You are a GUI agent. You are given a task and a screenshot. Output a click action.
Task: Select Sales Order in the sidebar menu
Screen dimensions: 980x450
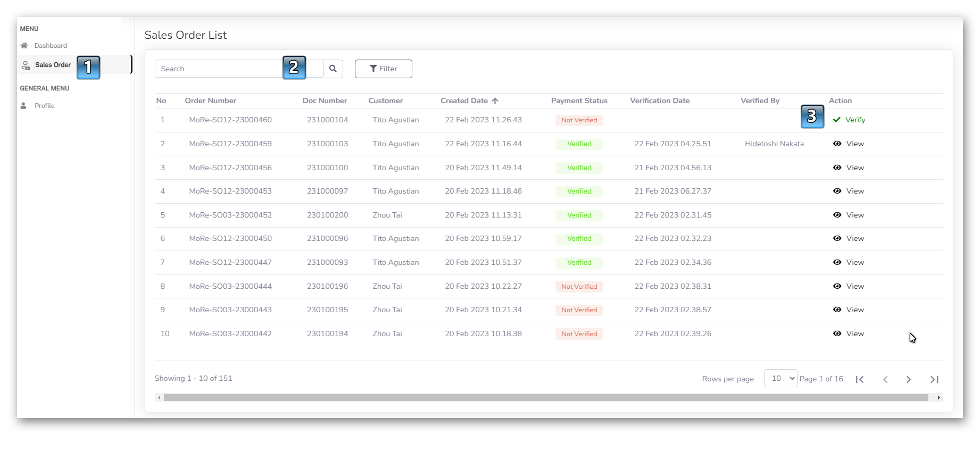coord(53,65)
